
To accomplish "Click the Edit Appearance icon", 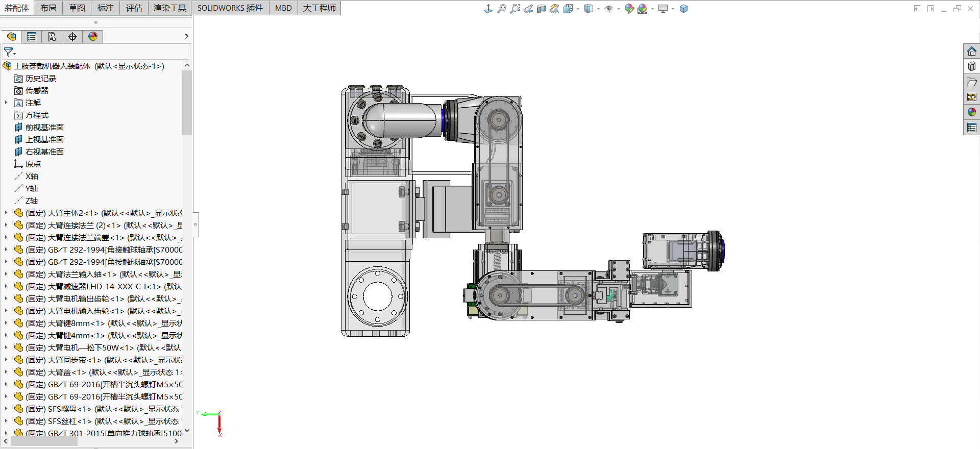I will click(x=629, y=9).
